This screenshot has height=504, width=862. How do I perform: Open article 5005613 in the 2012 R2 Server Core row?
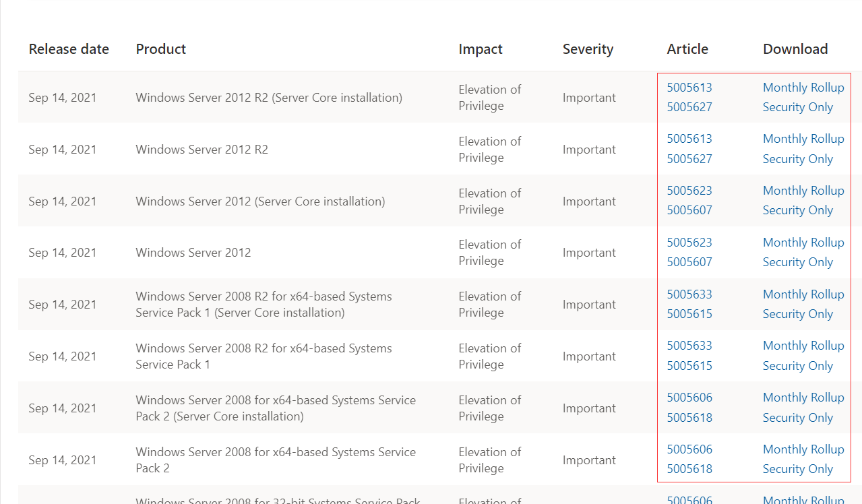(689, 88)
